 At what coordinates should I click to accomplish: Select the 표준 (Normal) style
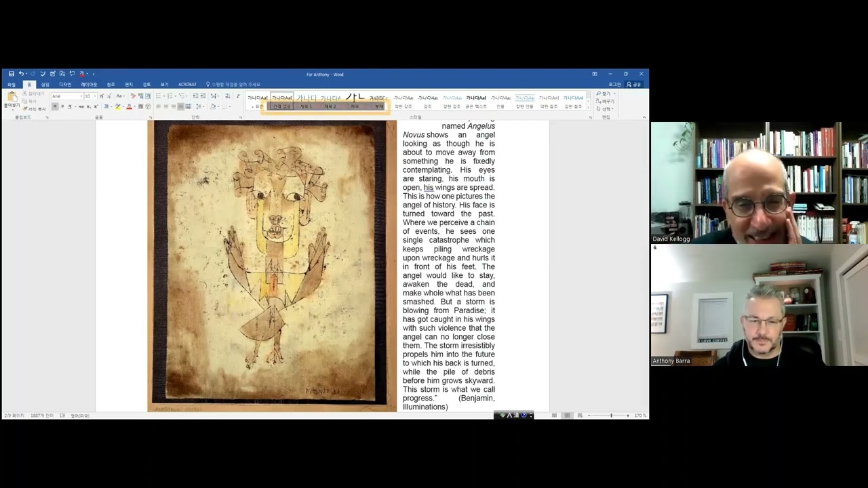click(257, 101)
